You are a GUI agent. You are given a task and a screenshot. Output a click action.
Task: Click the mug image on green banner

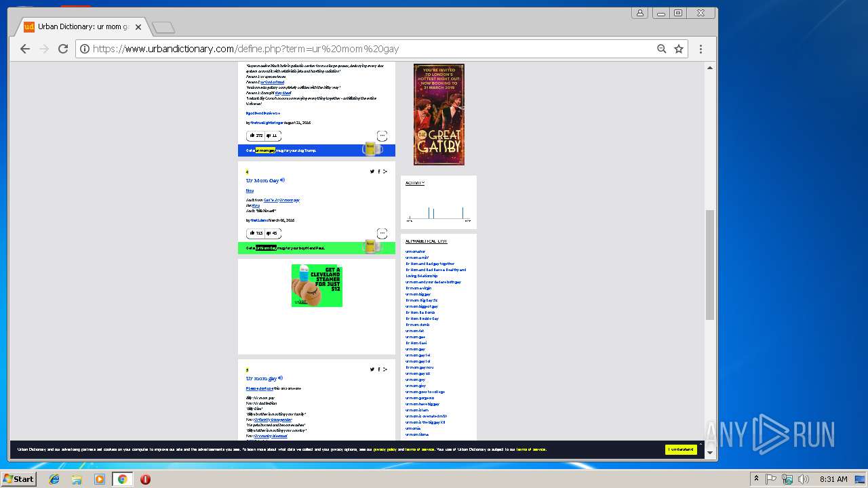click(x=372, y=246)
